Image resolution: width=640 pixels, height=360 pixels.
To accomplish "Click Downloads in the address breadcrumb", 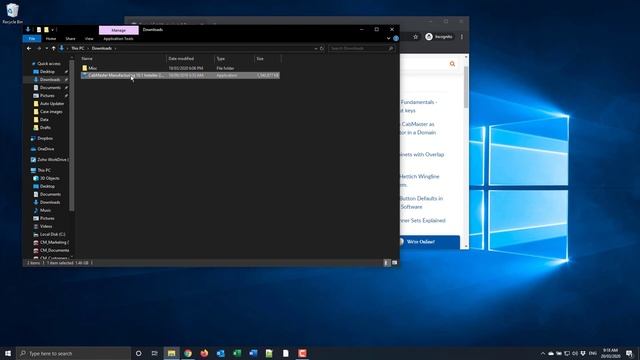I will 102,48.
